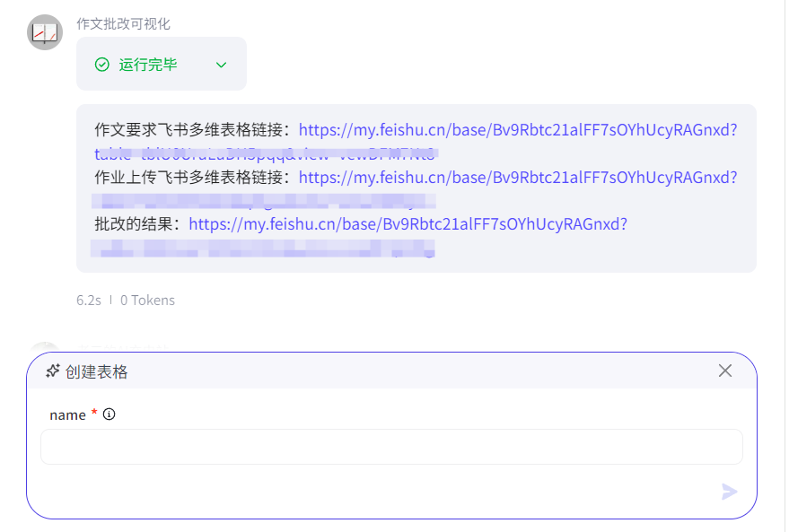The height and width of the screenshot is (532, 789).
Task: Click the 6.2s execution time label
Action: pyautogui.click(x=87, y=300)
